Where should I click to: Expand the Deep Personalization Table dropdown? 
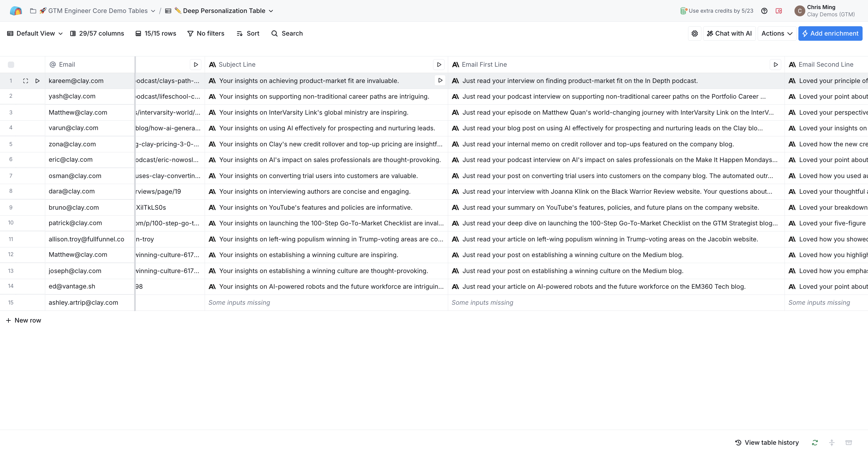pyautogui.click(x=271, y=11)
